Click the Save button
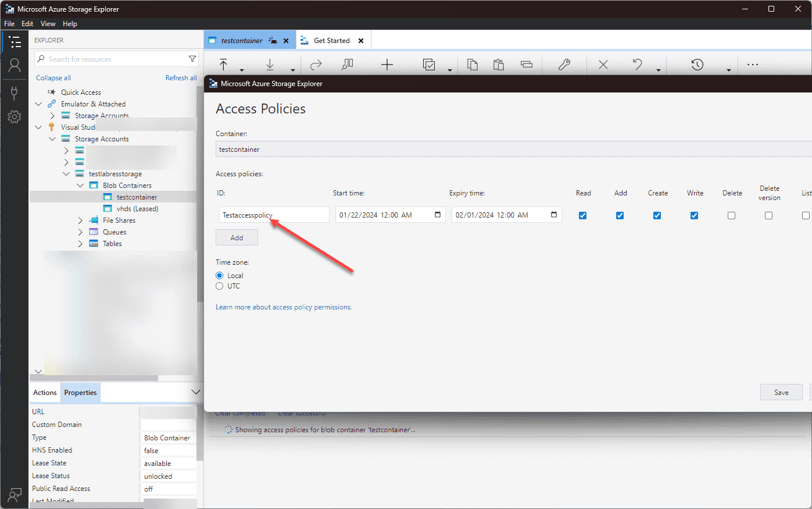Screen dimensions: 812x509 coord(781,392)
